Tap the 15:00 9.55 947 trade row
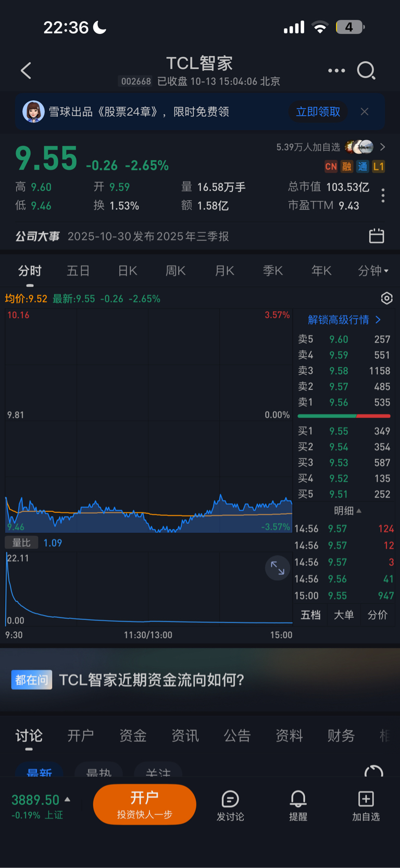The image size is (400, 868). (344, 595)
